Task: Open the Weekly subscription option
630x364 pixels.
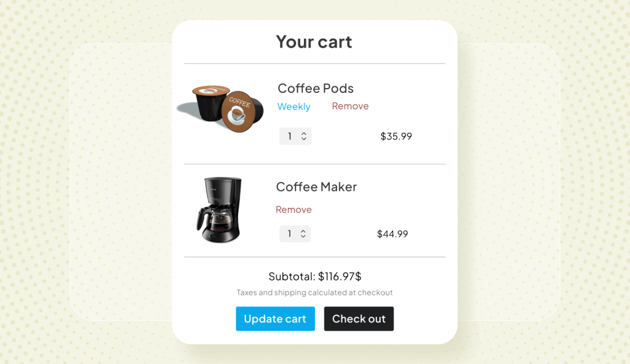Action: [x=293, y=106]
